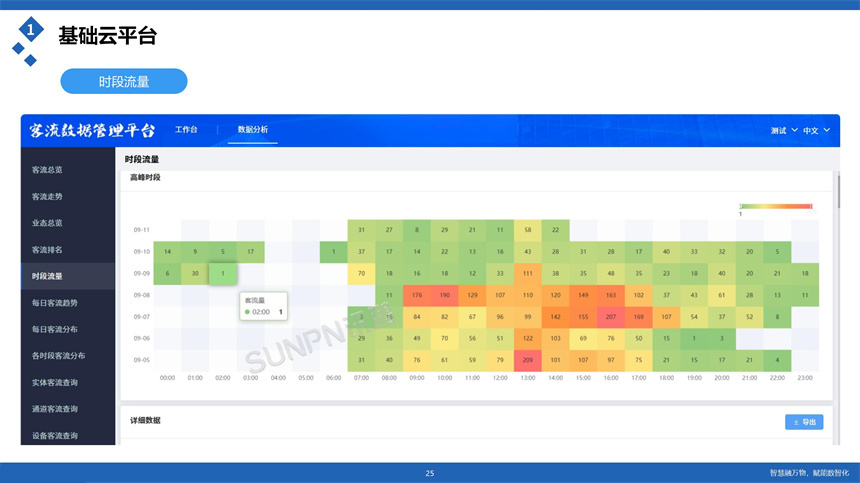Select 业态总览 sidebar item

pyautogui.click(x=48, y=223)
